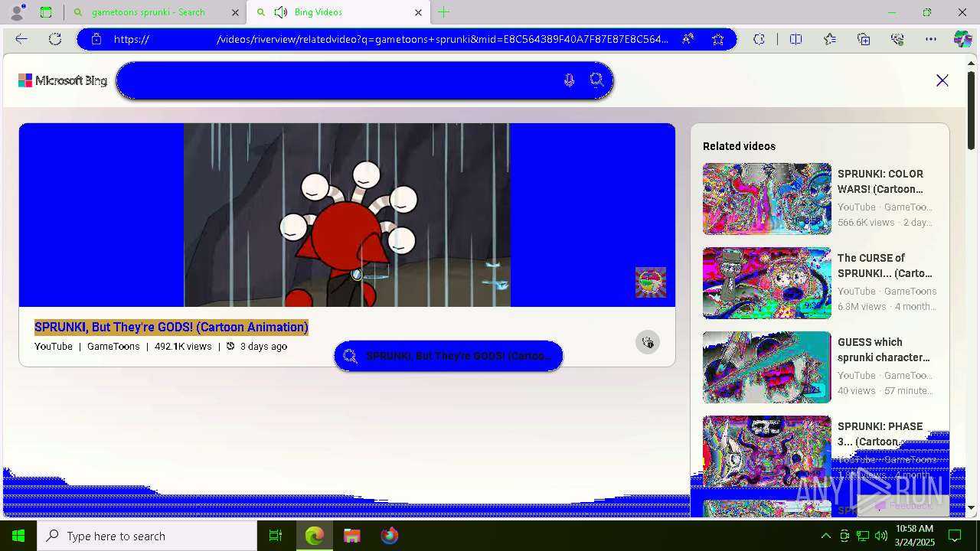Refresh the current page
The width and height of the screenshot is (980, 551).
click(x=54, y=39)
